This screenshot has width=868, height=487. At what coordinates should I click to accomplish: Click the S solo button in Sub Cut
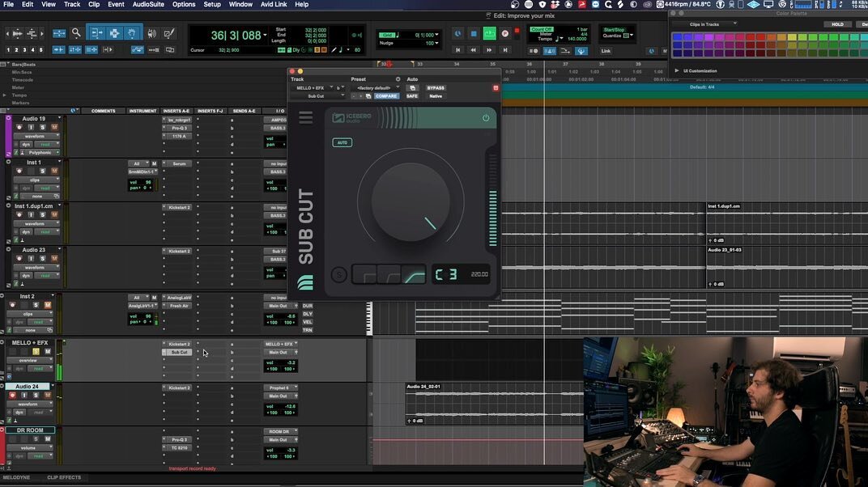338,275
